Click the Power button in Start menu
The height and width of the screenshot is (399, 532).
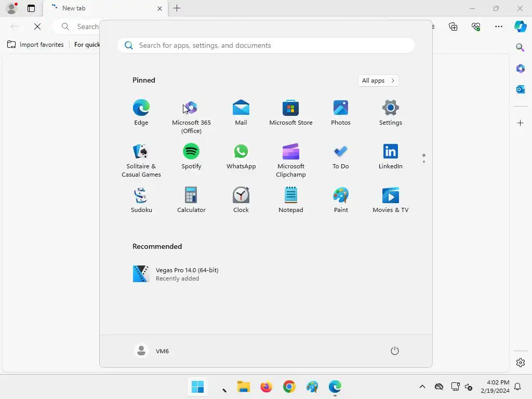[395, 351]
